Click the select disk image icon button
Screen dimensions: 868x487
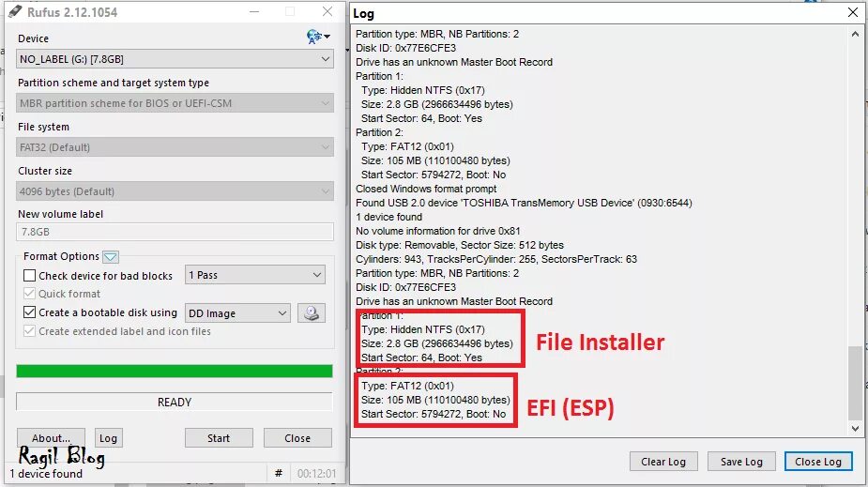tap(312, 313)
